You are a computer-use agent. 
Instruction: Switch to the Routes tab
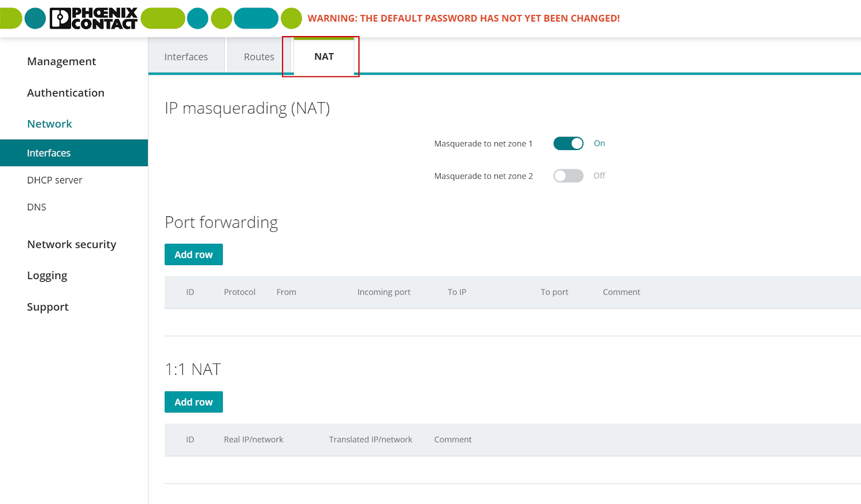tap(259, 56)
